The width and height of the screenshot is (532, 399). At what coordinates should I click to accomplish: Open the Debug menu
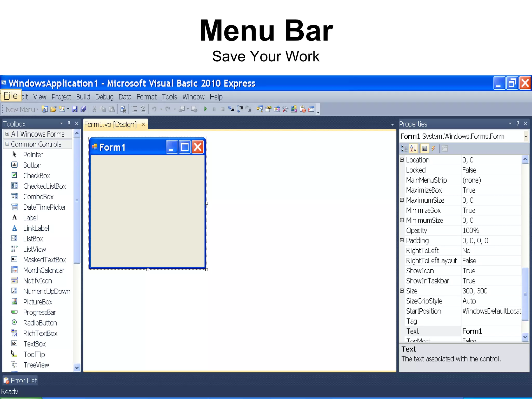104,97
